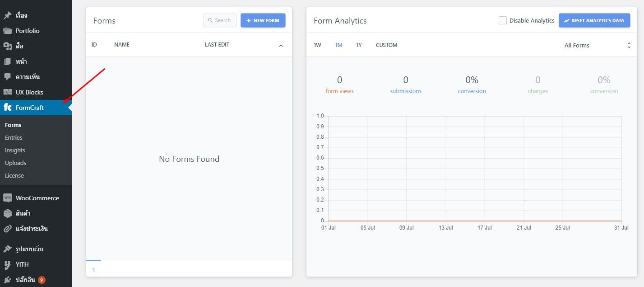Select the 1Y time range tab
Viewport: 644px width, 287px height.
coord(359,45)
